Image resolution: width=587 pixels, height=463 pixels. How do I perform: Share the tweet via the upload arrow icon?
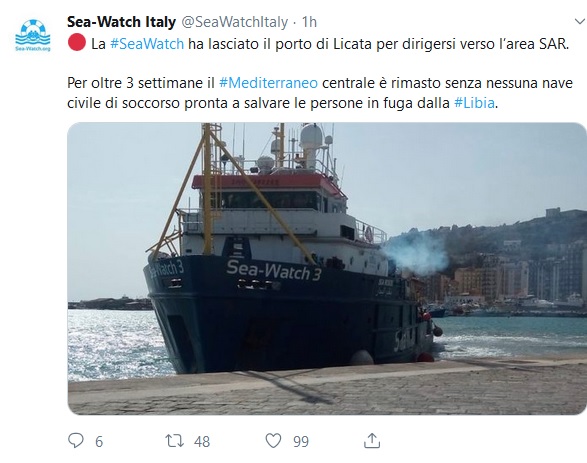[372, 441]
